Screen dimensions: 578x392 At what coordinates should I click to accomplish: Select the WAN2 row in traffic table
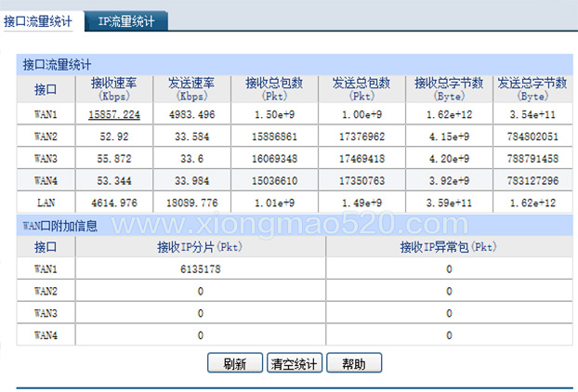click(x=295, y=137)
